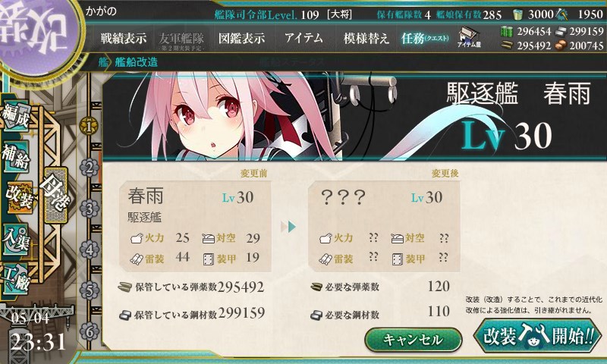Open the 入渠 docking repair icon
This screenshot has width=607, height=364.
tap(16, 239)
